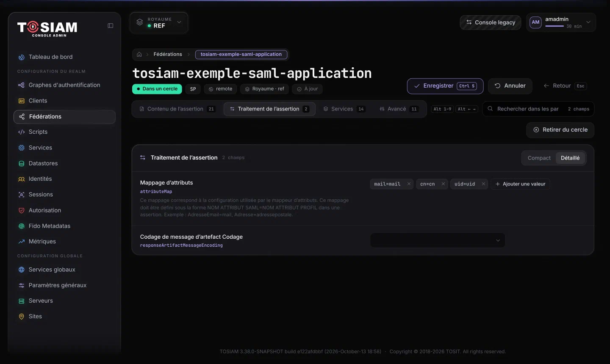Click the amadmin AM avatar

tap(535, 22)
